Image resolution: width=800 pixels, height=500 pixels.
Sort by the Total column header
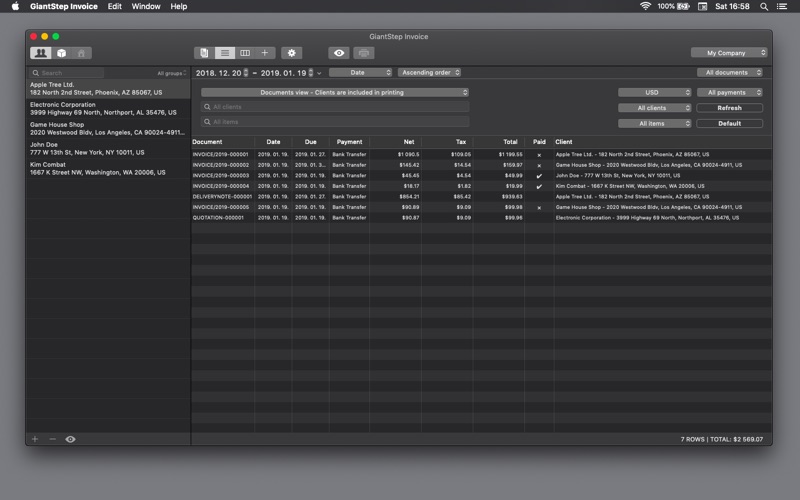[499, 142]
